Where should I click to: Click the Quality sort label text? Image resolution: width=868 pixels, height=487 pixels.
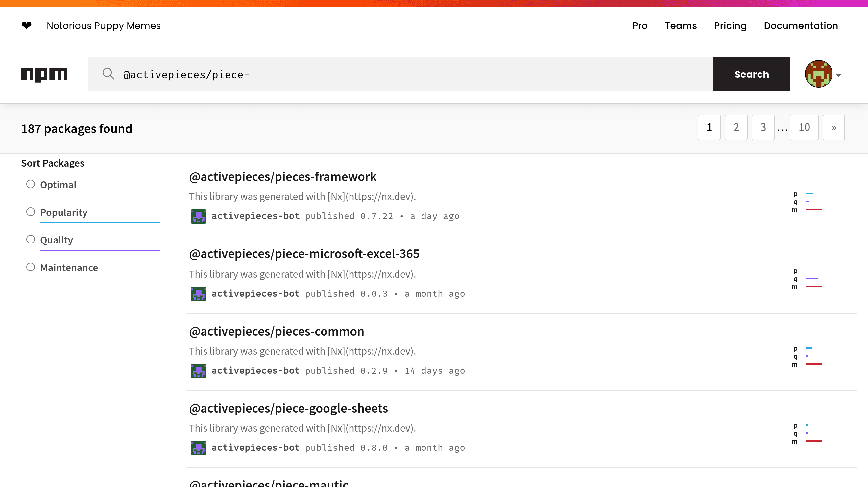57,240
